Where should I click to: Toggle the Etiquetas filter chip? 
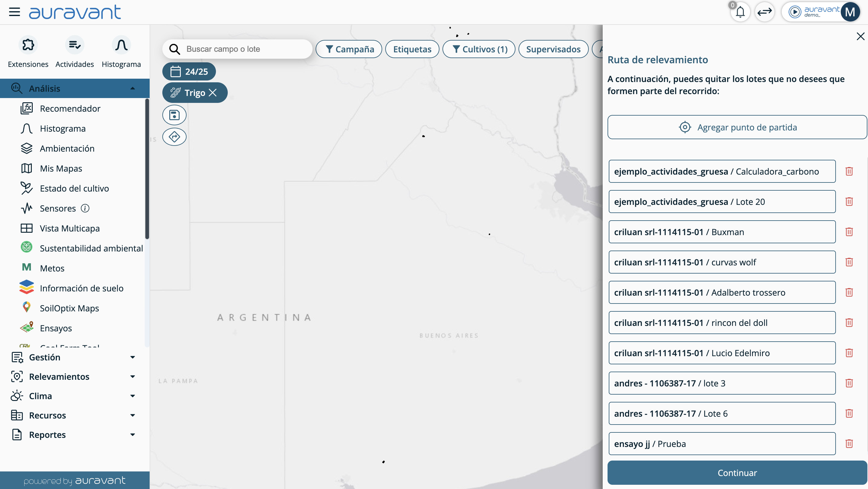412,49
